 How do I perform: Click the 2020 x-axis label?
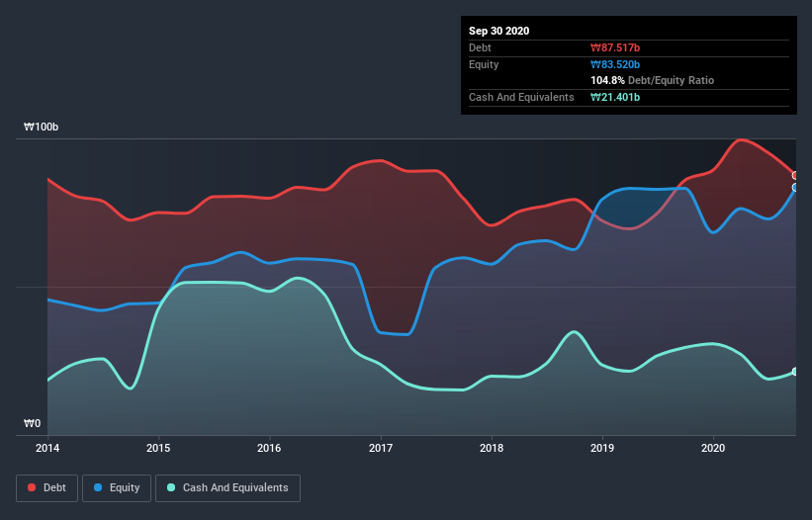(712, 448)
